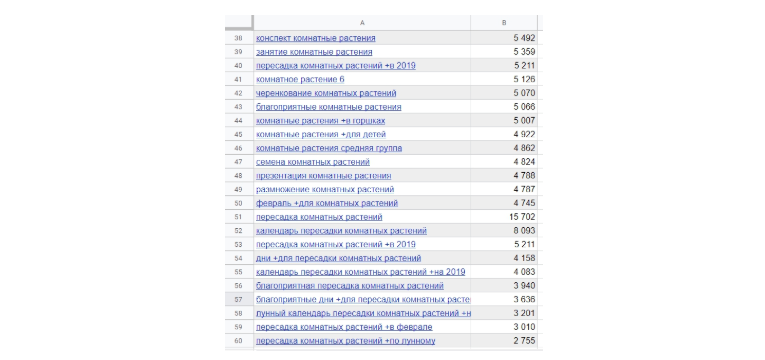Viewport: 765px width, 360px height.
Task: Select cell 'размножение комнатных растений'
Action: point(362,189)
